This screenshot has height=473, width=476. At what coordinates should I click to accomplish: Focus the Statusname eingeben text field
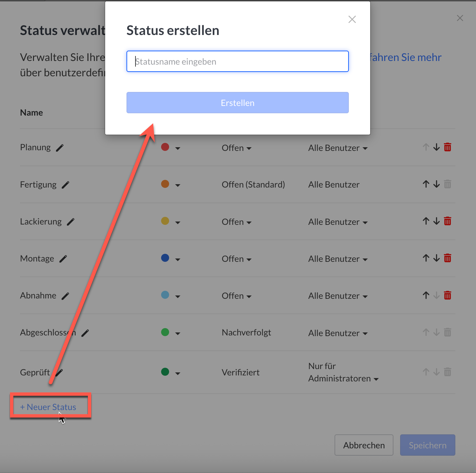(x=237, y=62)
